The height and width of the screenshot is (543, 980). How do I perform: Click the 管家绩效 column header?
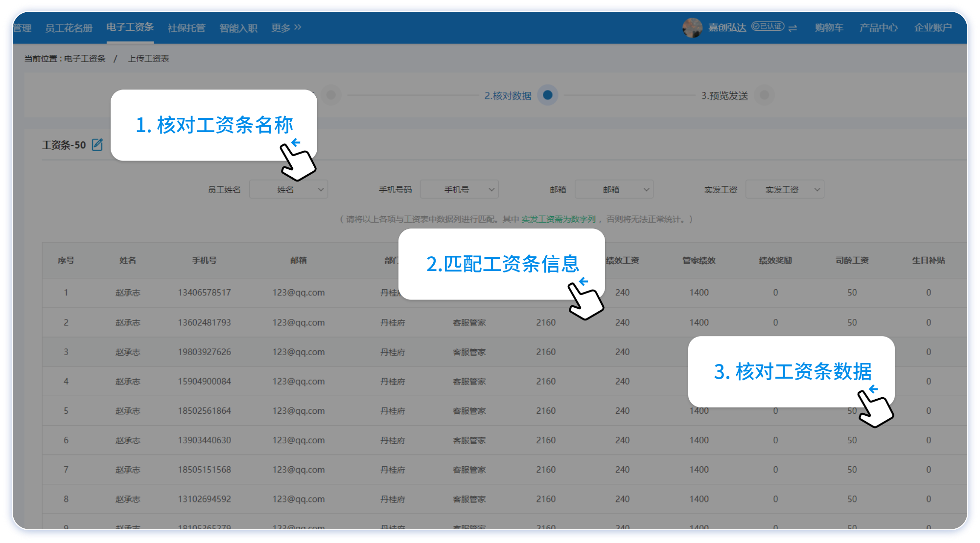point(699,260)
